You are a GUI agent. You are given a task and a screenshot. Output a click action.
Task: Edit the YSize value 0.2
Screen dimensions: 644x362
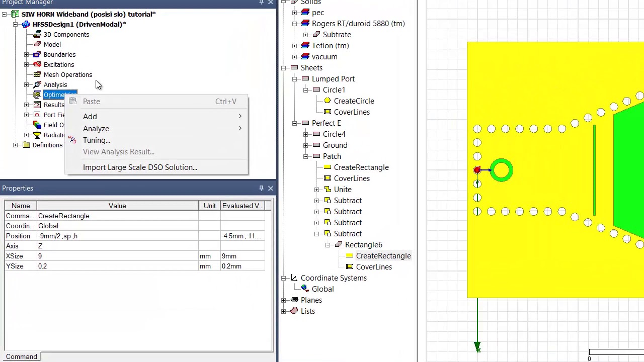tap(117, 266)
